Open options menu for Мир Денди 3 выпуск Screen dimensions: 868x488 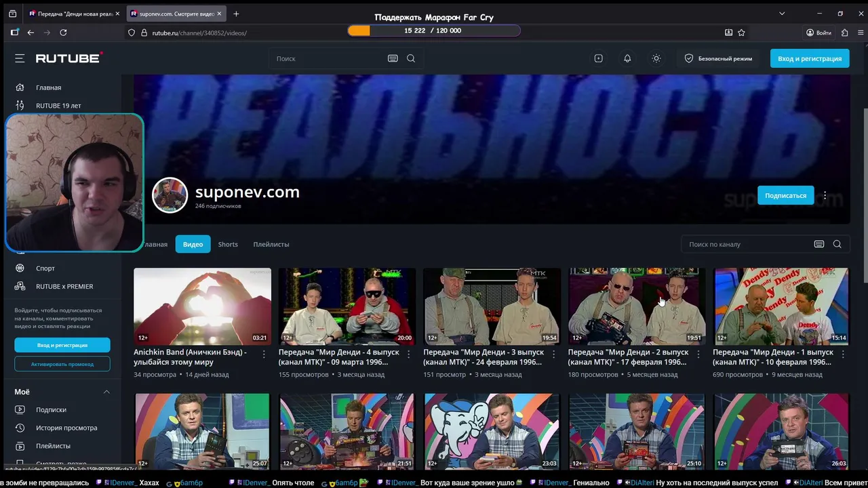[x=553, y=354]
